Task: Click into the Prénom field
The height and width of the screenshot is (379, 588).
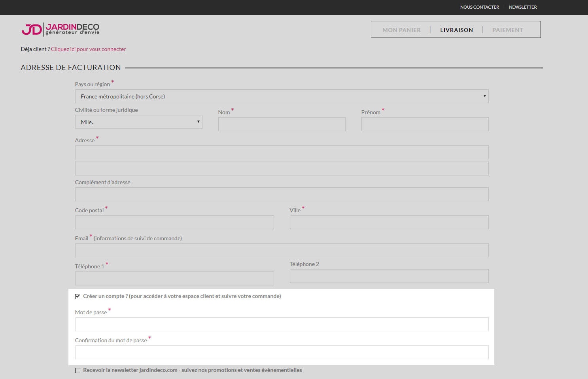Action: point(425,124)
